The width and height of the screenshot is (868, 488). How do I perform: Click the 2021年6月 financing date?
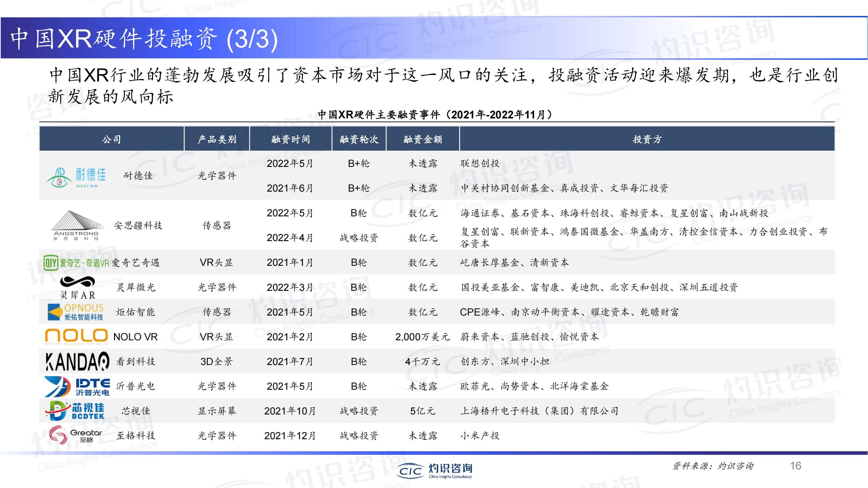coord(290,188)
